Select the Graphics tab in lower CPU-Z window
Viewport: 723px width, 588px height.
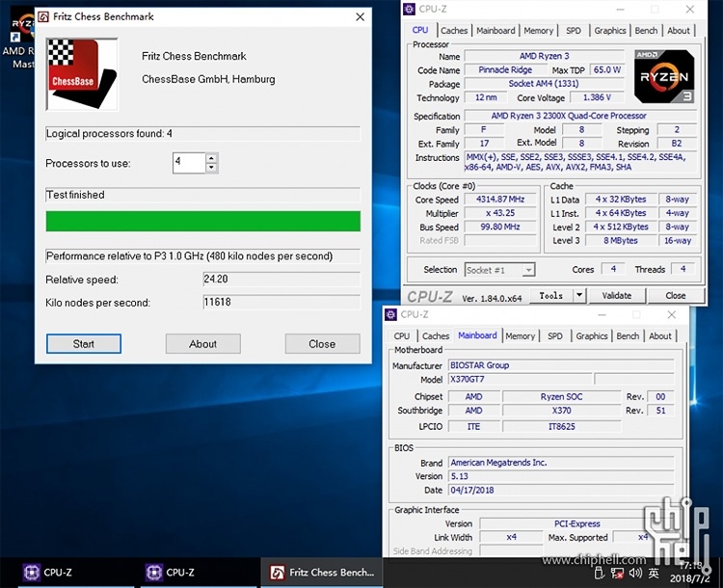tap(591, 336)
